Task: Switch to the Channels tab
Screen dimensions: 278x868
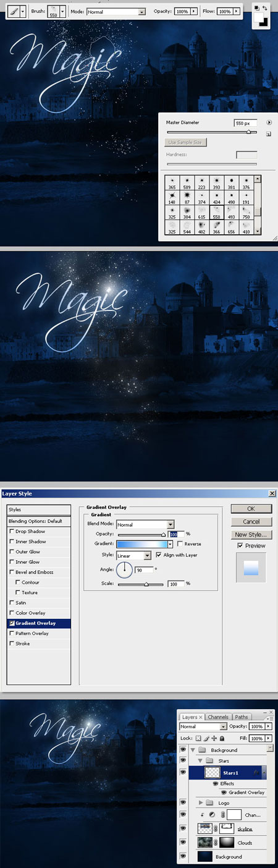Action: pos(218,717)
